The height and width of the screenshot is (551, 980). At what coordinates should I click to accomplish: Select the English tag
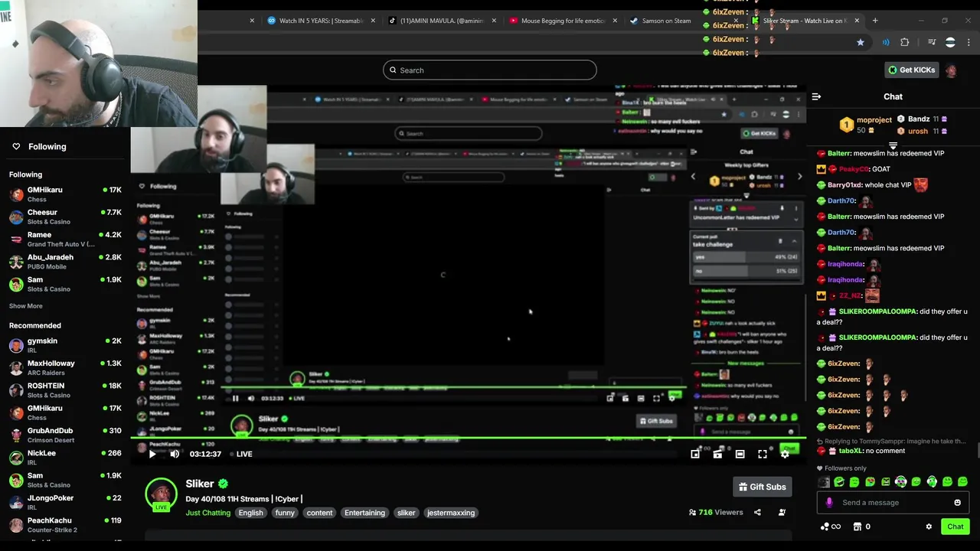point(250,513)
